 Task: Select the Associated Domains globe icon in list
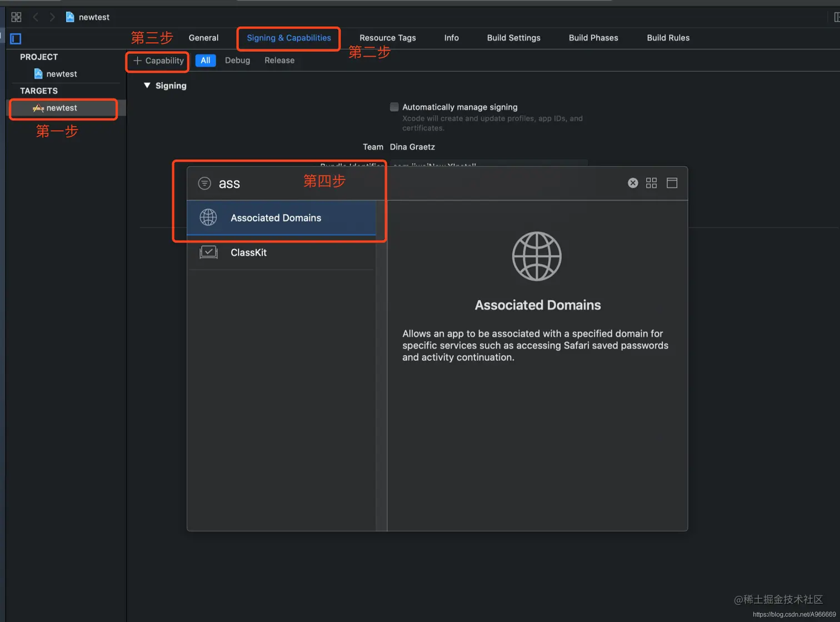pyautogui.click(x=208, y=217)
